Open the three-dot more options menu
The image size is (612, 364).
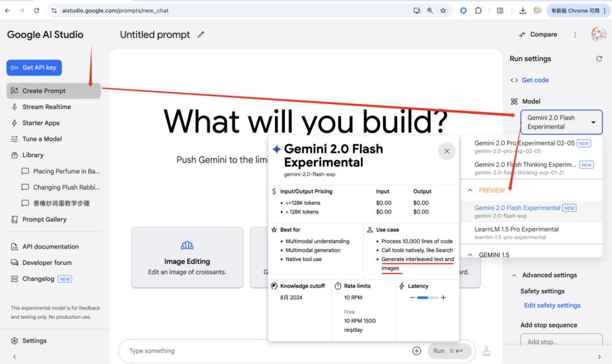tap(575, 35)
